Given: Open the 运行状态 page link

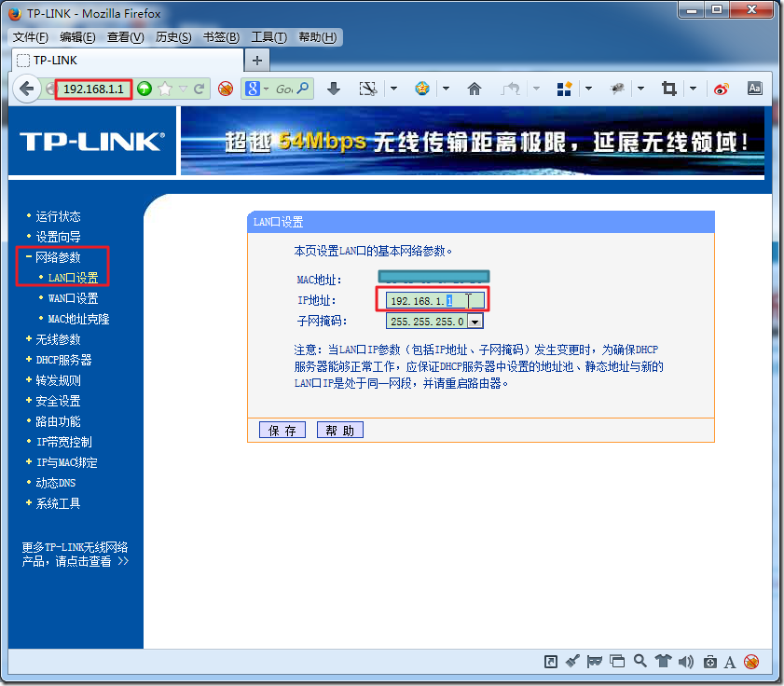Looking at the screenshot, I should [x=58, y=216].
